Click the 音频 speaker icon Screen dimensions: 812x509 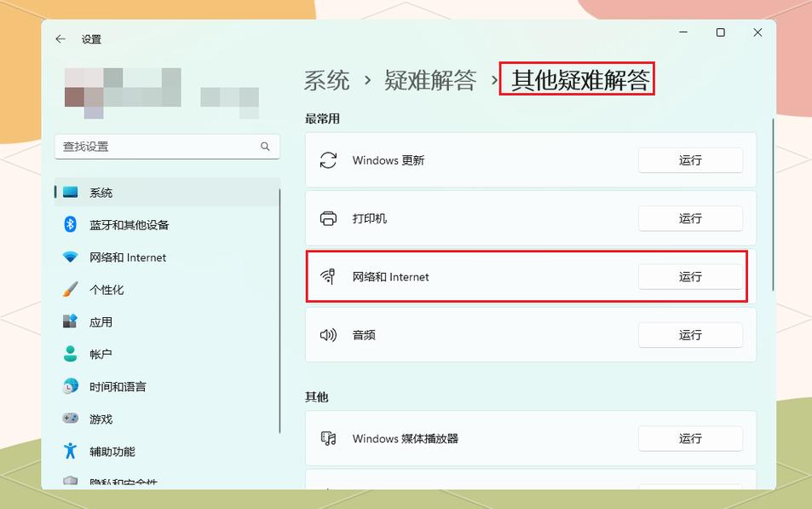(328, 335)
